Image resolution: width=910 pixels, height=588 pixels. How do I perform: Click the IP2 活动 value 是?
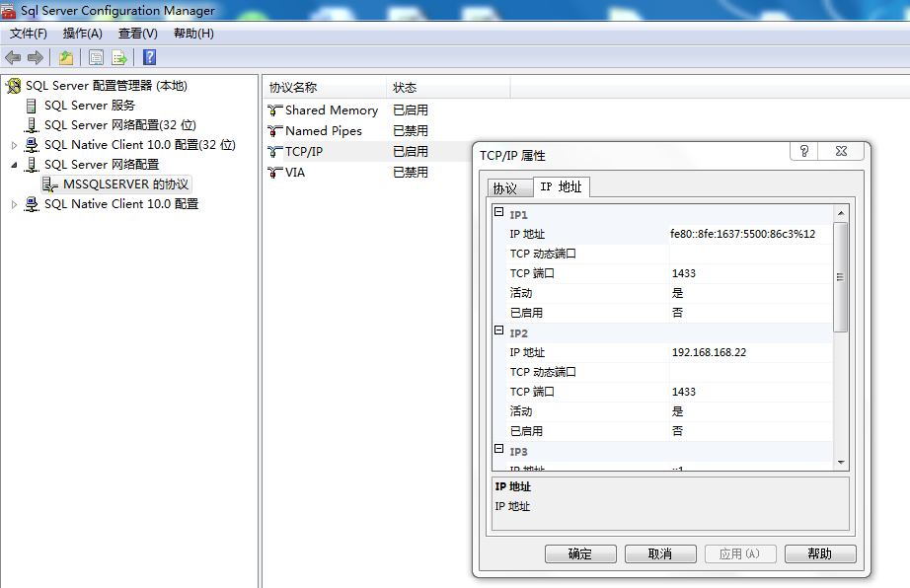click(x=751, y=411)
